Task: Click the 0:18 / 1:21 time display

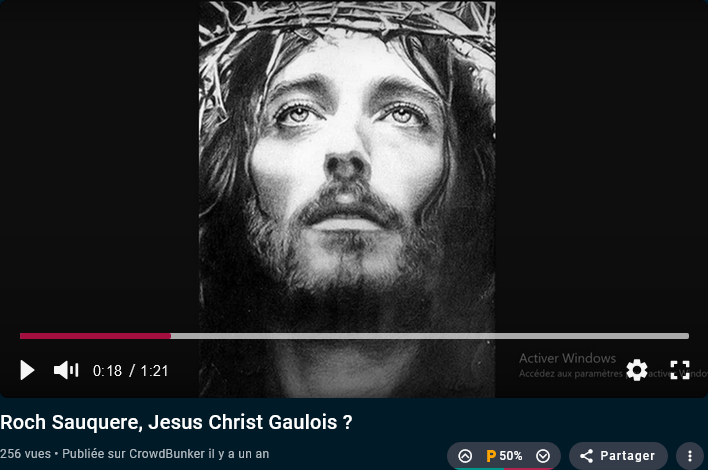Action: pos(130,371)
